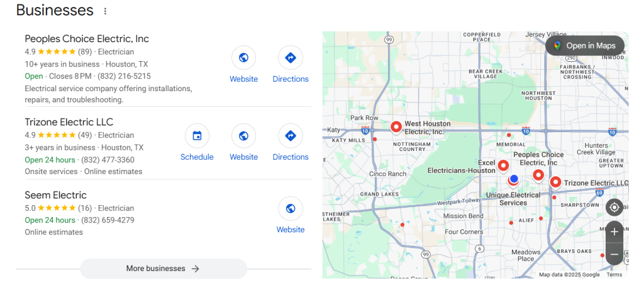Click the Schedule calendar icon for Trizone Electric

point(197,136)
